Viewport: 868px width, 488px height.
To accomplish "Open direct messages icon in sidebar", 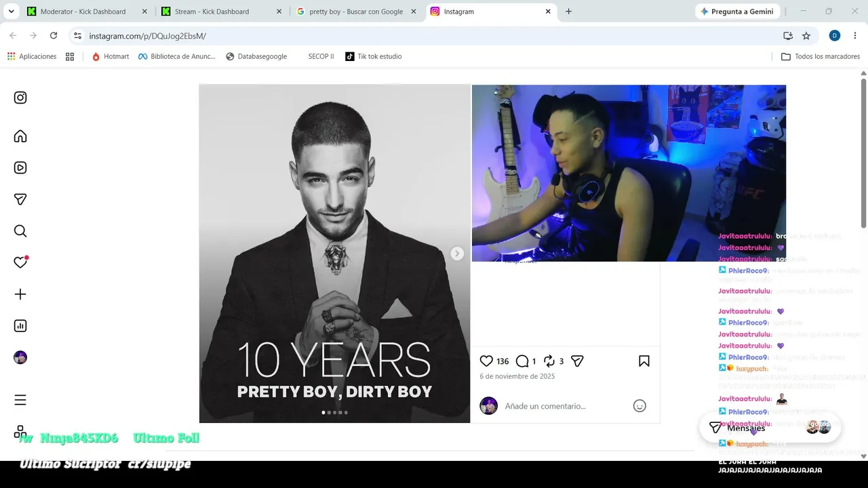I will point(20,199).
